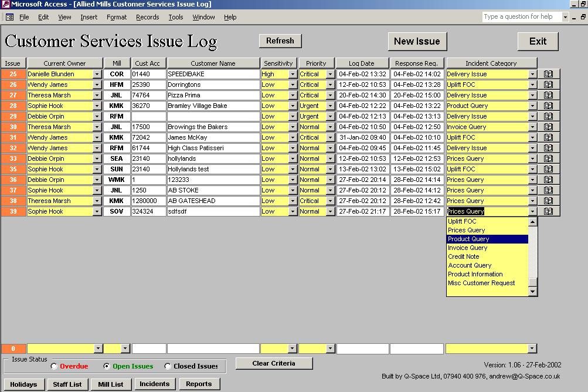588x392 pixels.
Task: Open details icon for issue 26
Action: coord(549,85)
